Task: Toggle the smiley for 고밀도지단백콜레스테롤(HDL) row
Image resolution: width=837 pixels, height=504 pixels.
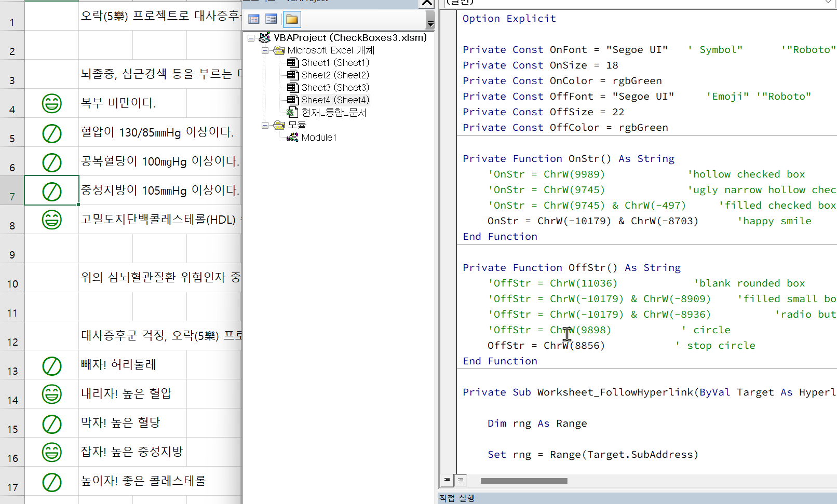Action: point(51,220)
